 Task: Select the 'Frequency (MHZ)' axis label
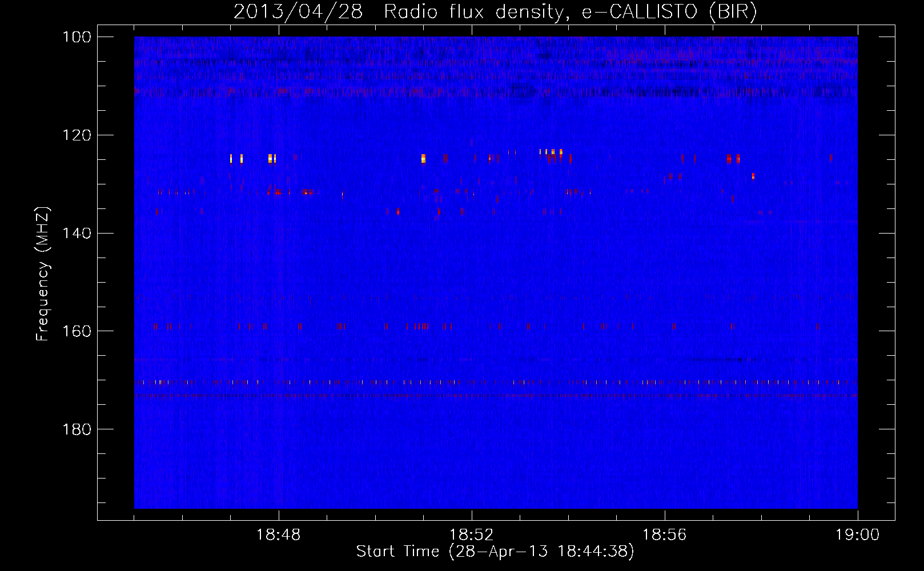[x=43, y=274]
